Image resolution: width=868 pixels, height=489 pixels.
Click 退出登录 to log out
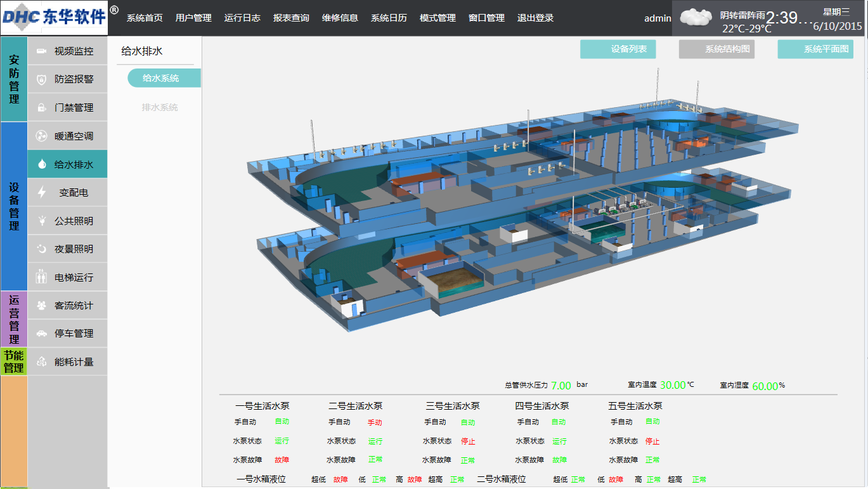535,18
